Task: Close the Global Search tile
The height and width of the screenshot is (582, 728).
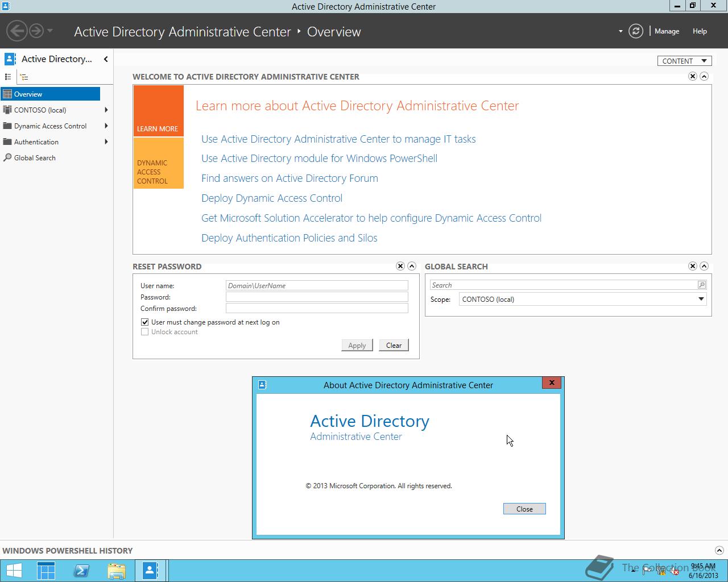Action: (x=692, y=266)
